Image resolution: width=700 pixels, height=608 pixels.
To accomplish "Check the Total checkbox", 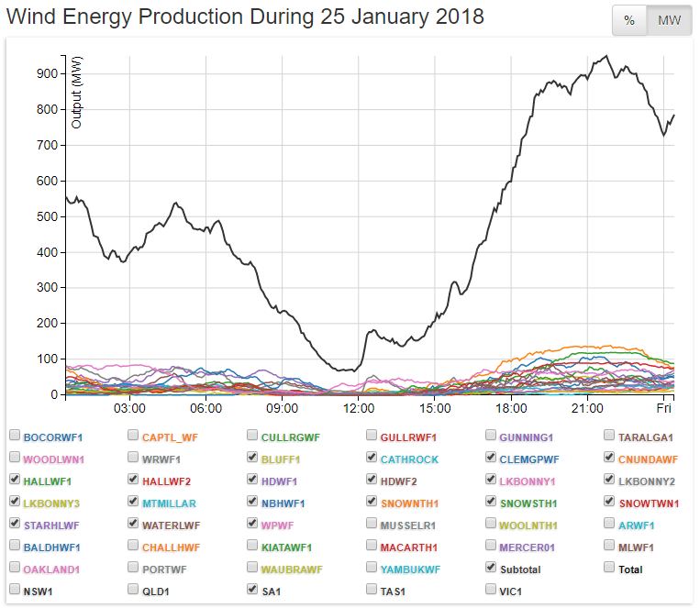I will (x=610, y=569).
